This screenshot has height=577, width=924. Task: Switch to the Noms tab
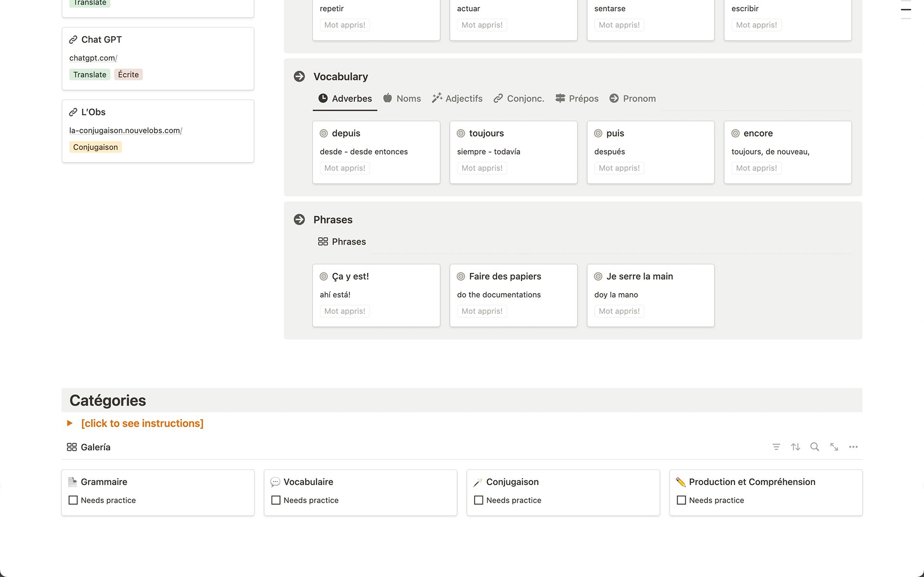pyautogui.click(x=408, y=98)
